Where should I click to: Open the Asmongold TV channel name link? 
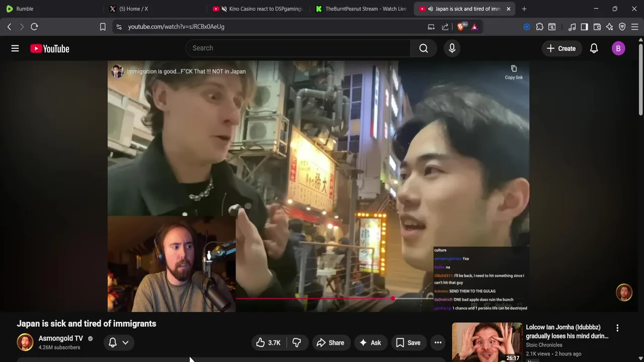[61, 338]
